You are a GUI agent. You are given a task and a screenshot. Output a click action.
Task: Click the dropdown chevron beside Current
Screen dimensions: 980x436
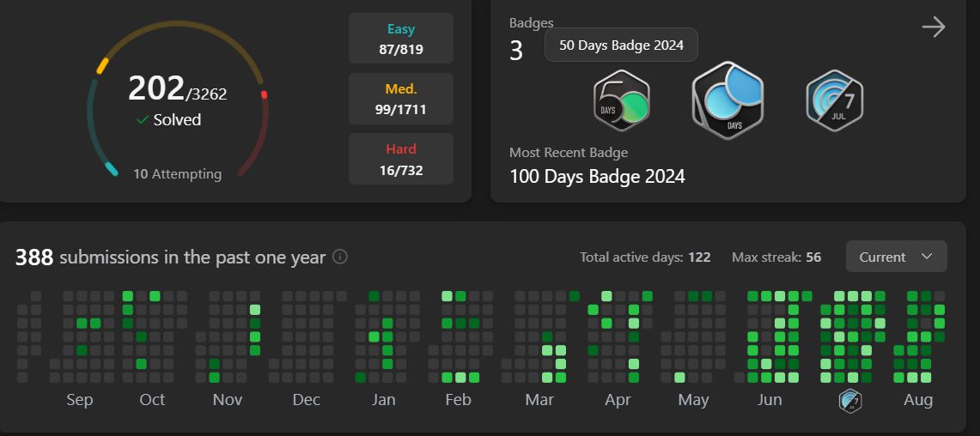[x=927, y=257]
